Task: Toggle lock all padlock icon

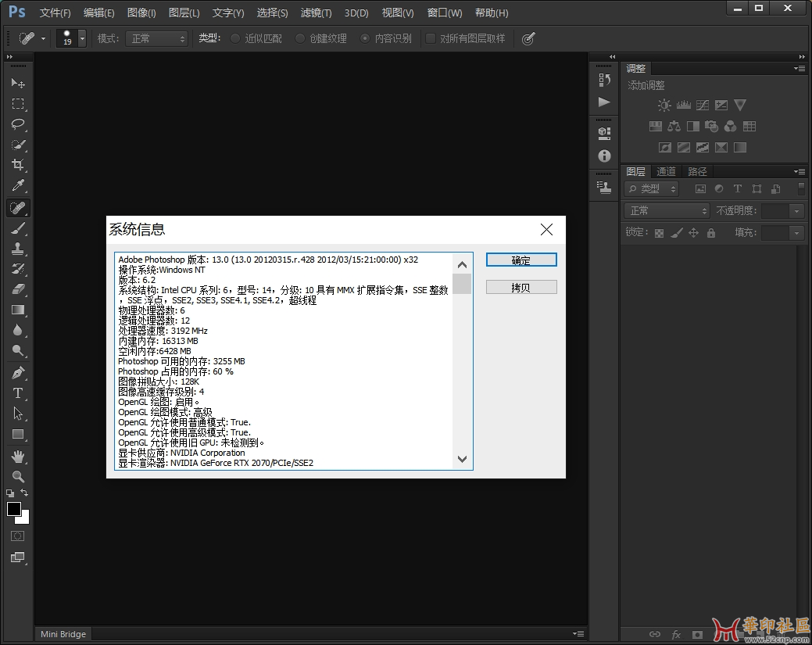Action: (711, 233)
